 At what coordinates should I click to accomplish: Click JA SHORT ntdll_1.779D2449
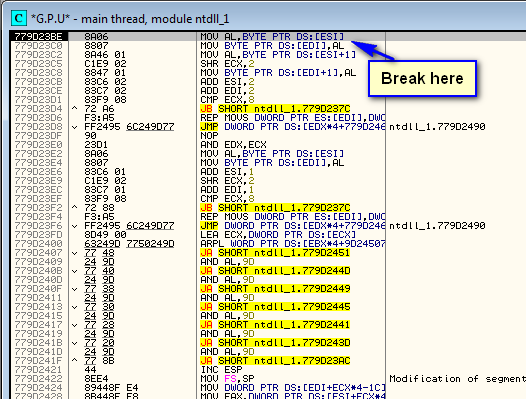pyautogui.click(x=275, y=289)
